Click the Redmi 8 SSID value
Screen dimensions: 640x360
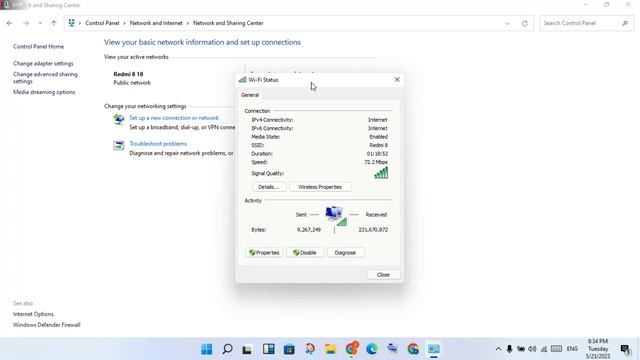pos(378,145)
